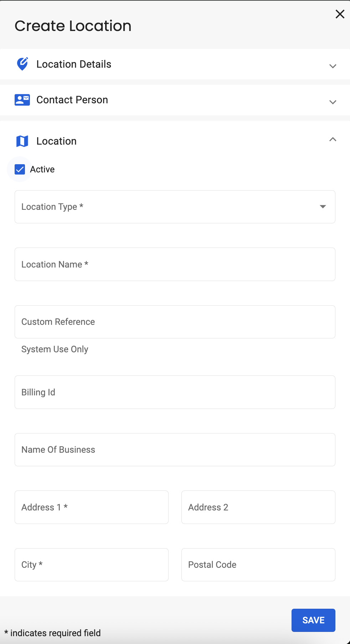Viewport: 350px width, 644px height.
Task: Close the Create Location dialog
Action: click(x=340, y=14)
